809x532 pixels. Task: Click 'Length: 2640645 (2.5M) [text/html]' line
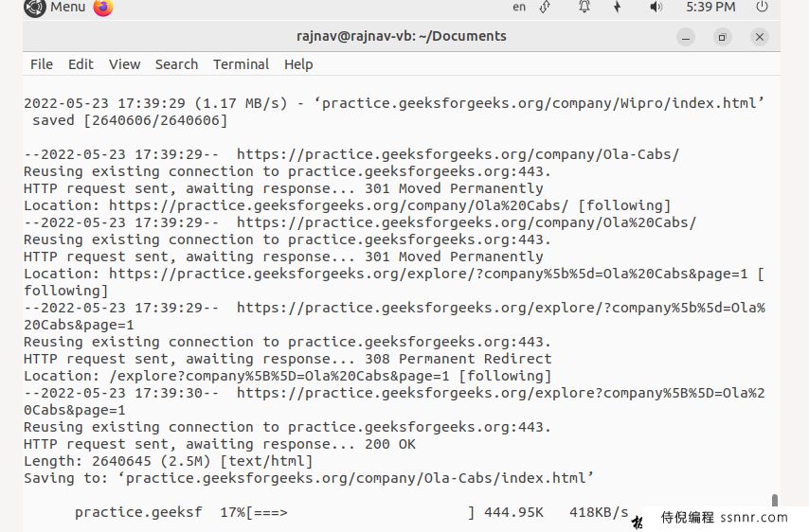(169, 461)
